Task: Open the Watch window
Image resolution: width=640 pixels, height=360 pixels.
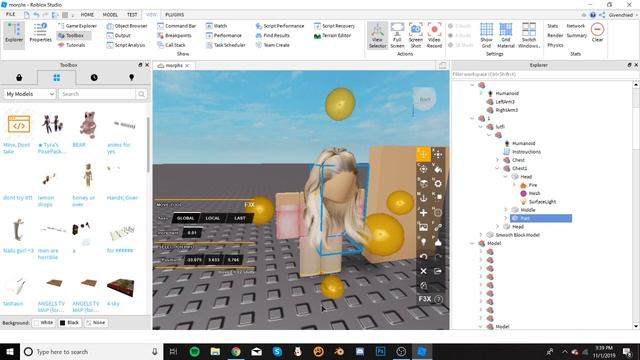Action: (x=217, y=26)
